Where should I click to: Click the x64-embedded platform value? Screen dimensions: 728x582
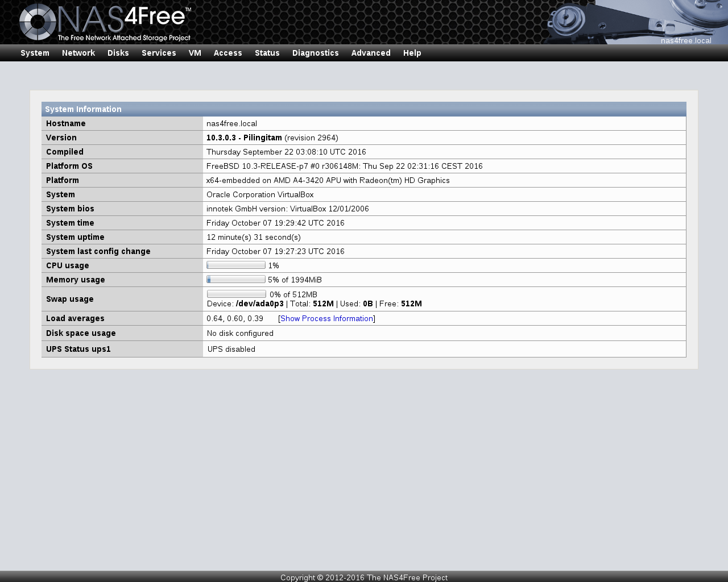[328, 180]
